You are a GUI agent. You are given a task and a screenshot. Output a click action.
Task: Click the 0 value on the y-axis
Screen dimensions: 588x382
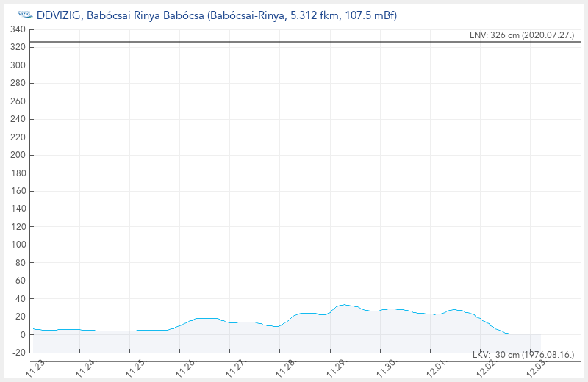point(24,334)
